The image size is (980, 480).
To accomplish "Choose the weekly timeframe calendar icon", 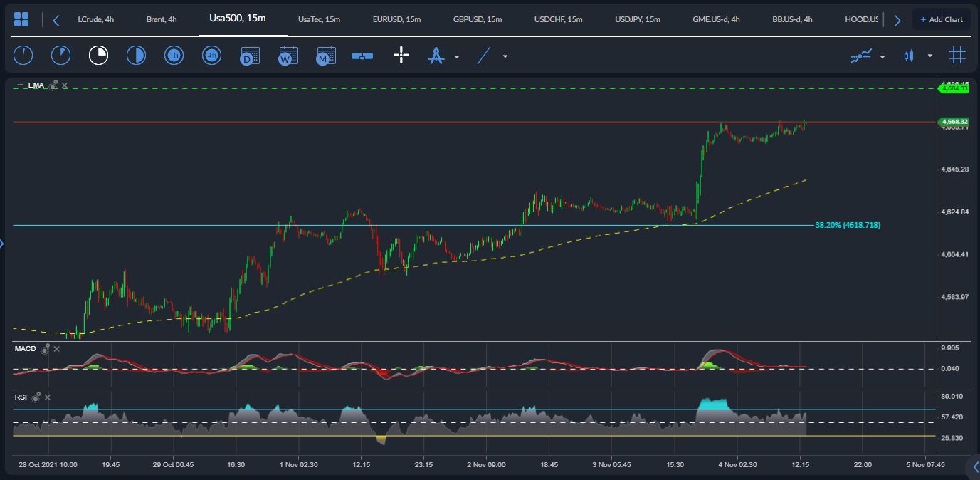I will tap(288, 56).
